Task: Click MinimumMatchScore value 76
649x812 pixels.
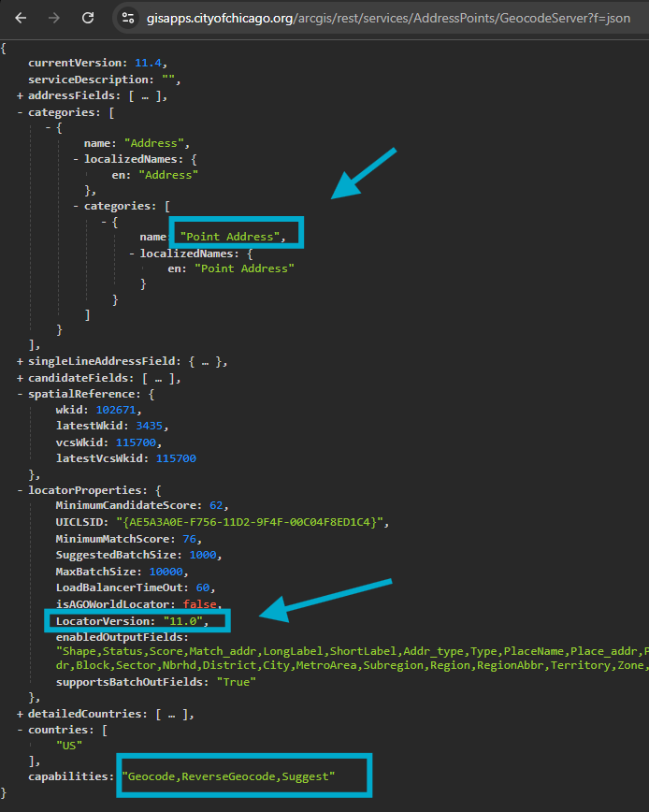Action: pos(190,539)
